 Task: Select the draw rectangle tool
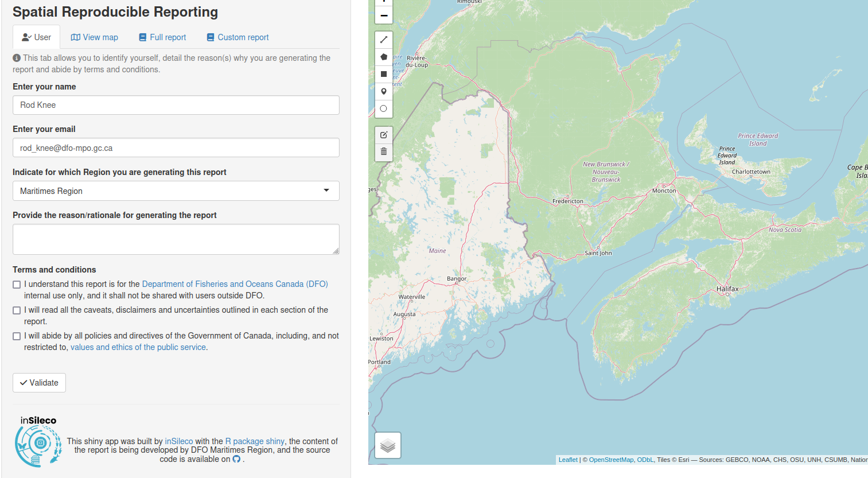coord(384,74)
